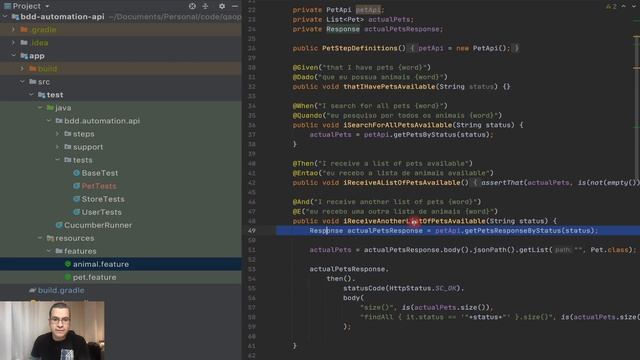Viewport: 640px width, 360px height.
Task: Click the bdd-automation-api project icon
Action: click(15, 17)
